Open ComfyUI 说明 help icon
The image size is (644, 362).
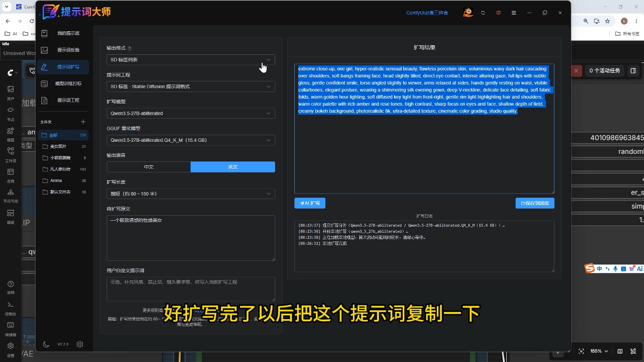pos(11,287)
